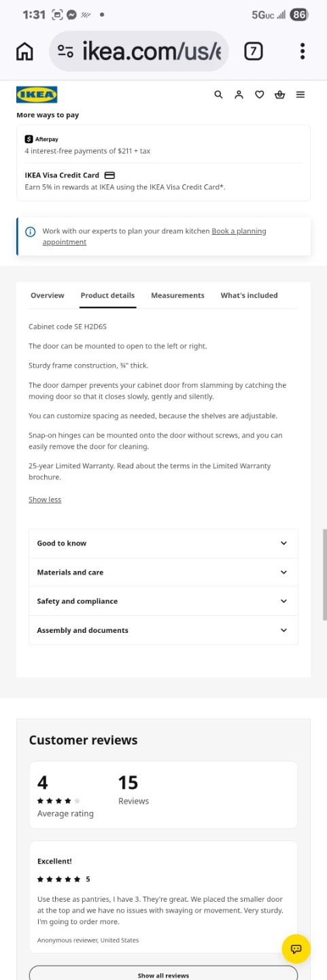Expand the Safety and compliance section

[x=163, y=601]
